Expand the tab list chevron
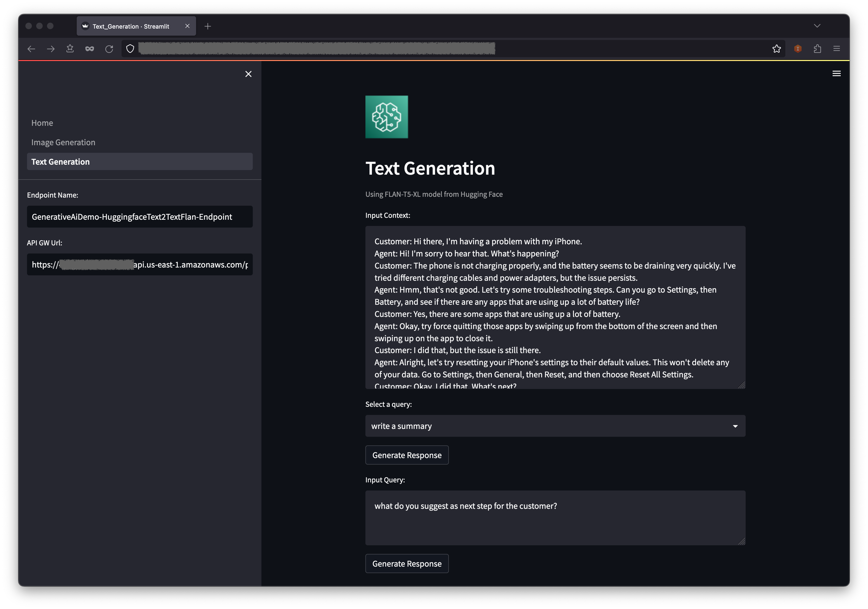Viewport: 868px width, 609px height. (817, 26)
